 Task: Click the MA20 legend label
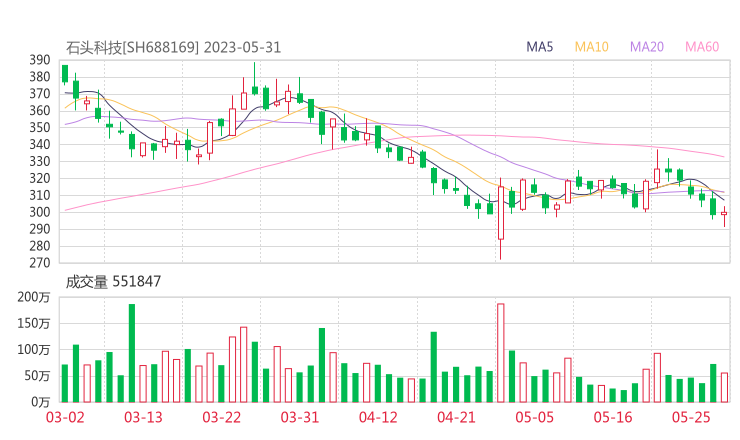(647, 47)
